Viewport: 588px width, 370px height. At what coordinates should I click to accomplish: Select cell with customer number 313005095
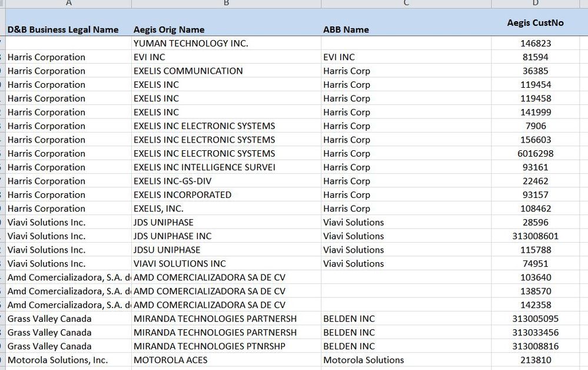(535, 319)
